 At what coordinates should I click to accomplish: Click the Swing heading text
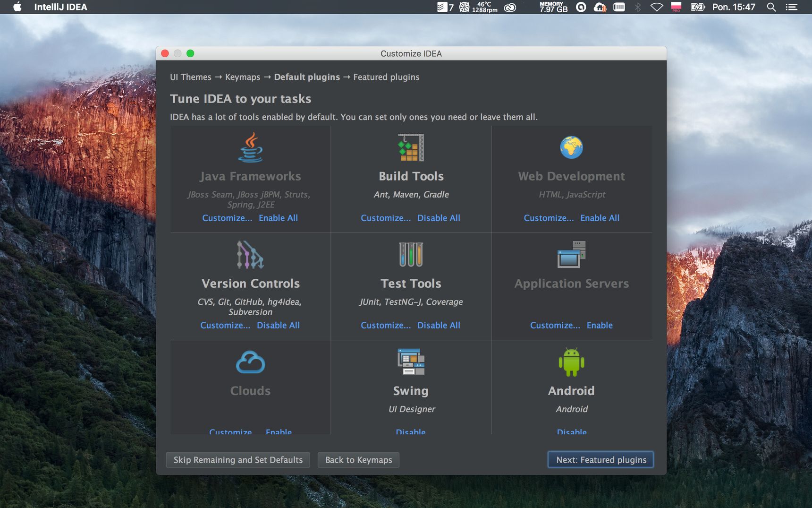click(x=411, y=391)
